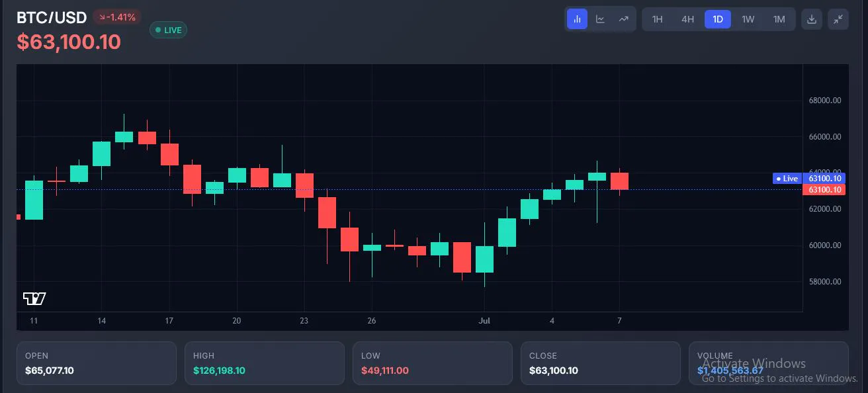This screenshot has width=868, height=393.
Task: Click the $63,100.10 current price heading
Action: point(69,42)
